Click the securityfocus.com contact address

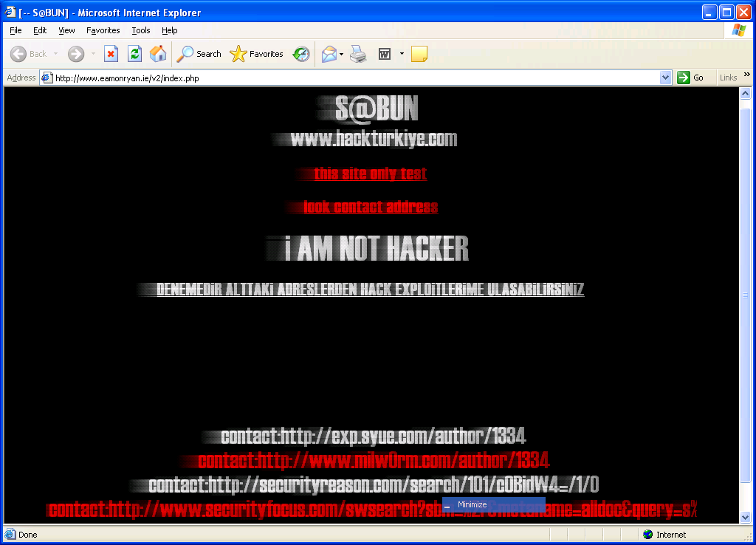[x=373, y=509]
